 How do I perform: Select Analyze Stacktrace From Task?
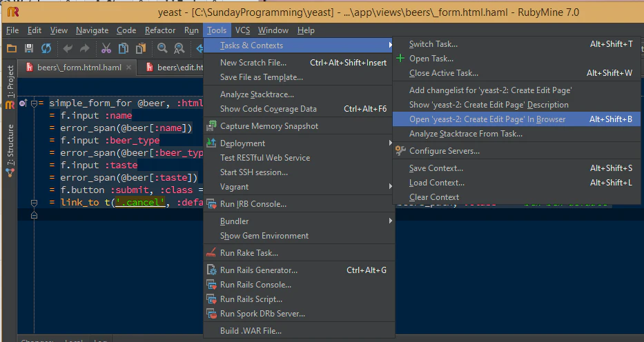pyautogui.click(x=516, y=134)
